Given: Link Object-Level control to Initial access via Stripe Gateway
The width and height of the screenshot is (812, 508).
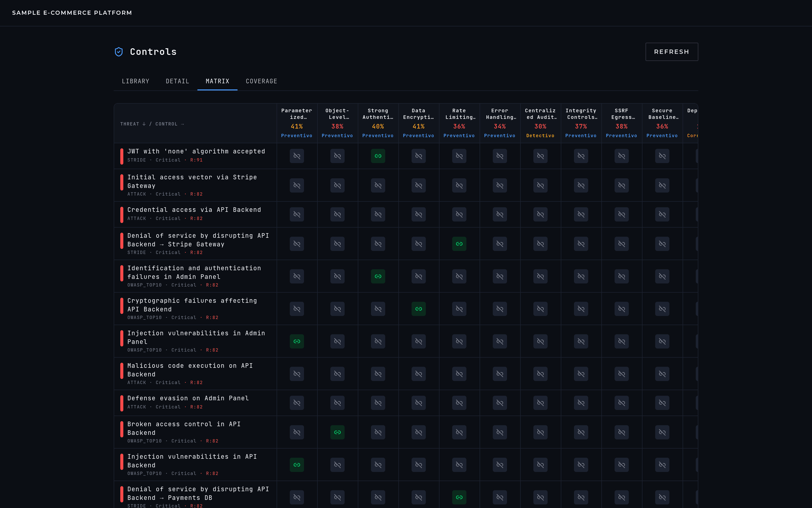Looking at the screenshot, I should coord(337,185).
